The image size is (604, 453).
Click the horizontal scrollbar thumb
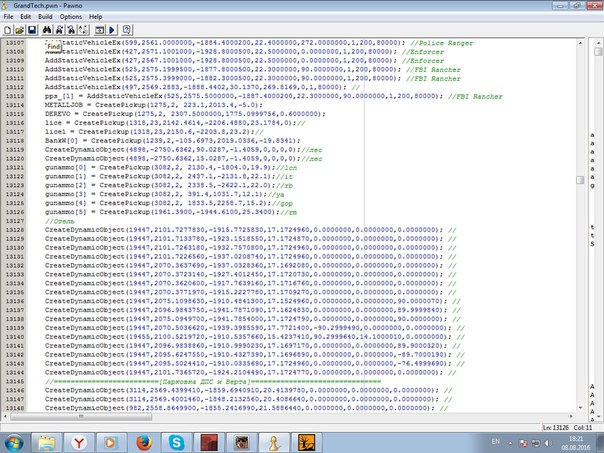point(81,416)
